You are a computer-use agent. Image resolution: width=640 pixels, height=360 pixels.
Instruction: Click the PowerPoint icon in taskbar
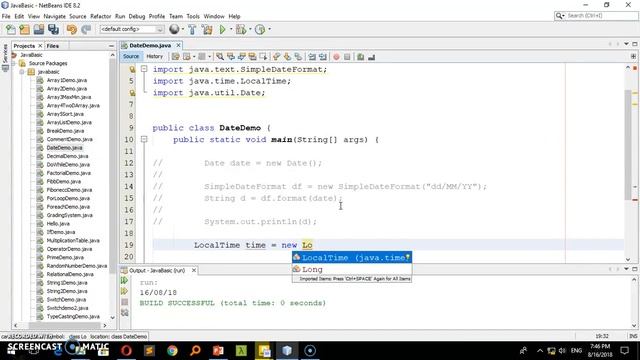coord(218,350)
